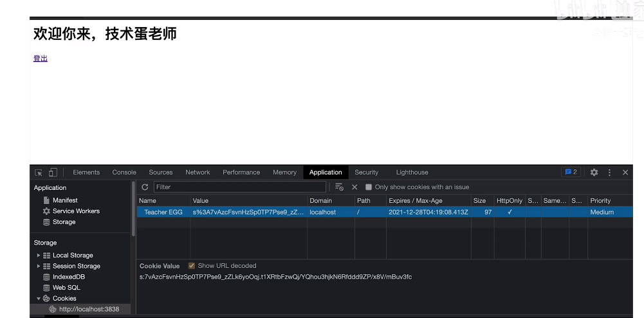
Task: Click the Storage database icon under Application
Action: click(x=46, y=222)
